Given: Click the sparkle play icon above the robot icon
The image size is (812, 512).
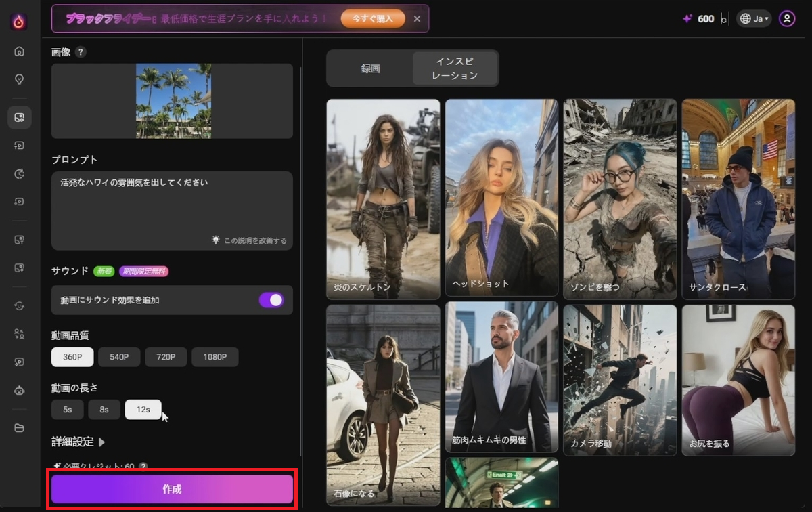Looking at the screenshot, I should (19, 362).
